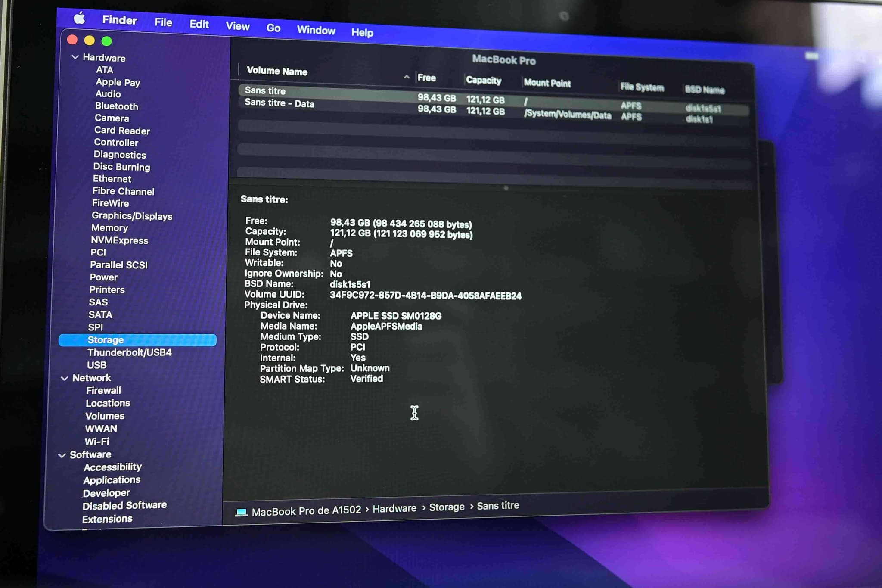Click the Volume UUID value text
The width and height of the screenshot is (882, 588).
pyautogui.click(x=425, y=296)
